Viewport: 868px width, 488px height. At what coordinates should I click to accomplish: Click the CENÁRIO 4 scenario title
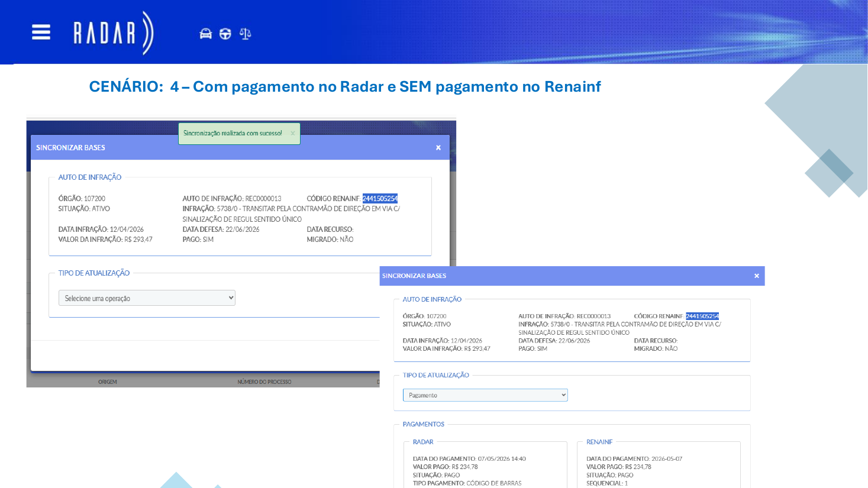345,86
